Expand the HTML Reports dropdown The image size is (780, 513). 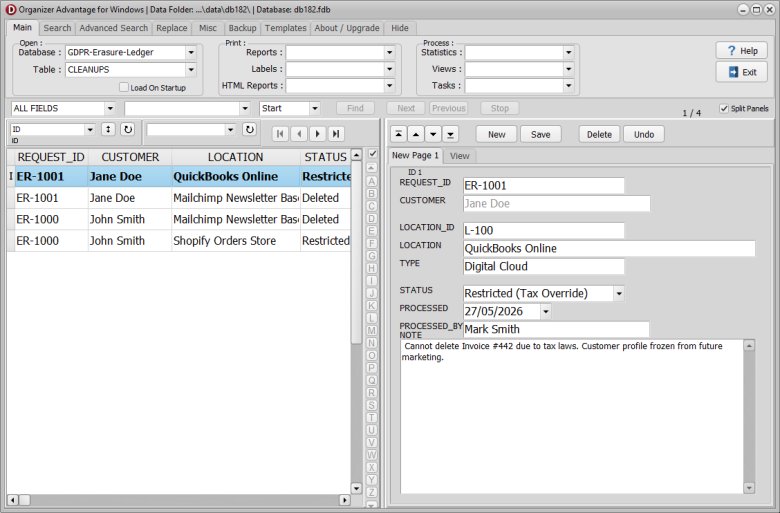390,86
